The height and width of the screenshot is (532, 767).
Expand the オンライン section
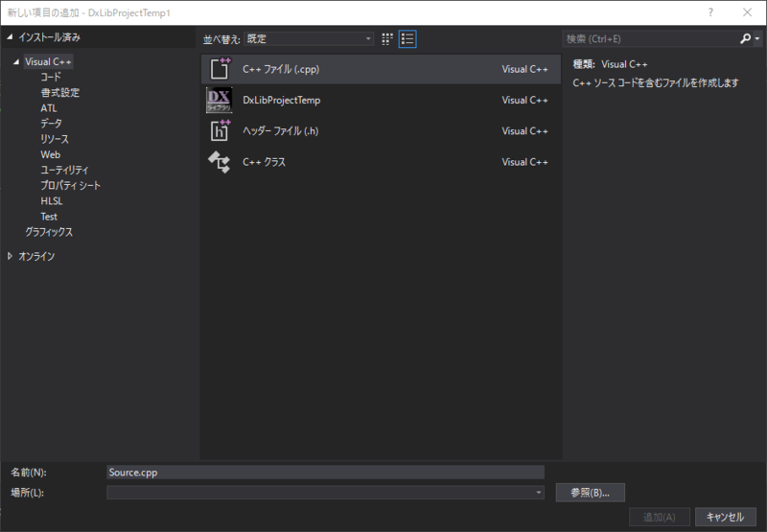click(x=10, y=256)
